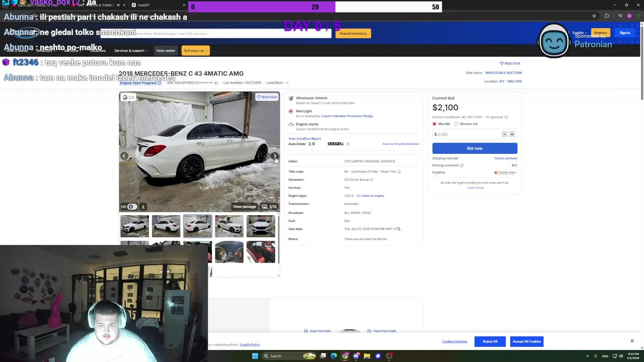Download the current vehicle image
The width and height of the screenshot is (644, 362).
point(143,207)
